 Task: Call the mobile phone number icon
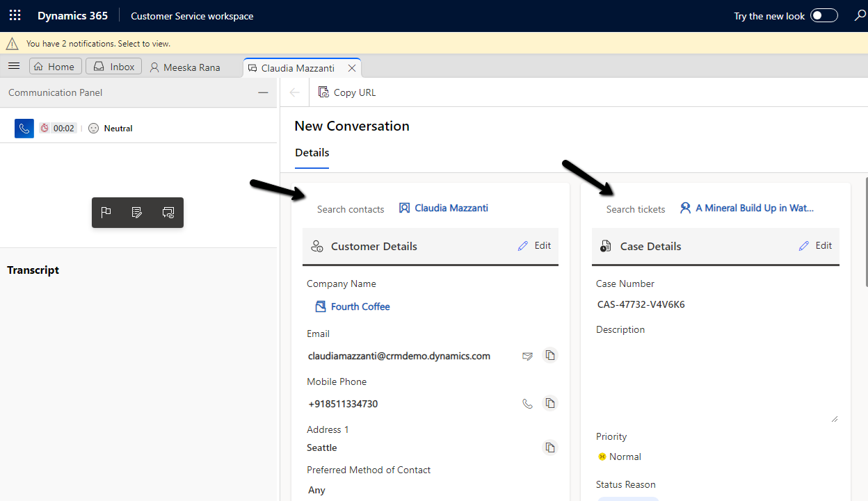coord(528,404)
